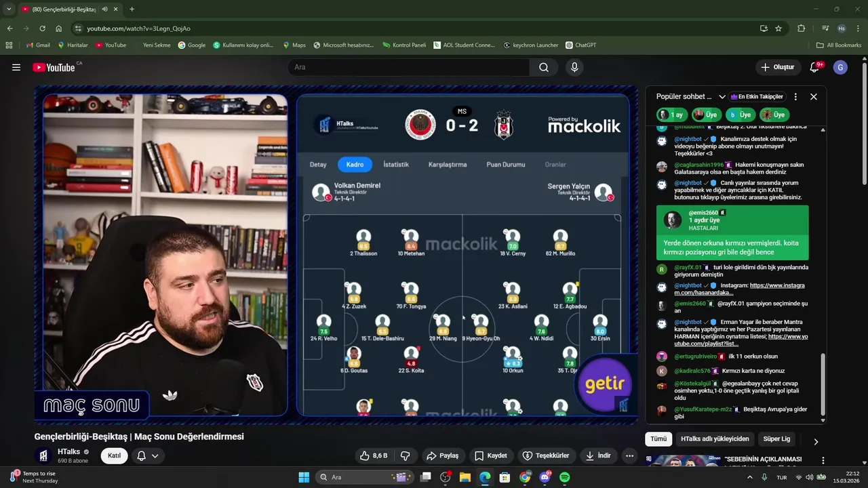The height and width of the screenshot is (488, 868).
Task: Save the video with Kaydet
Action: pos(490,455)
